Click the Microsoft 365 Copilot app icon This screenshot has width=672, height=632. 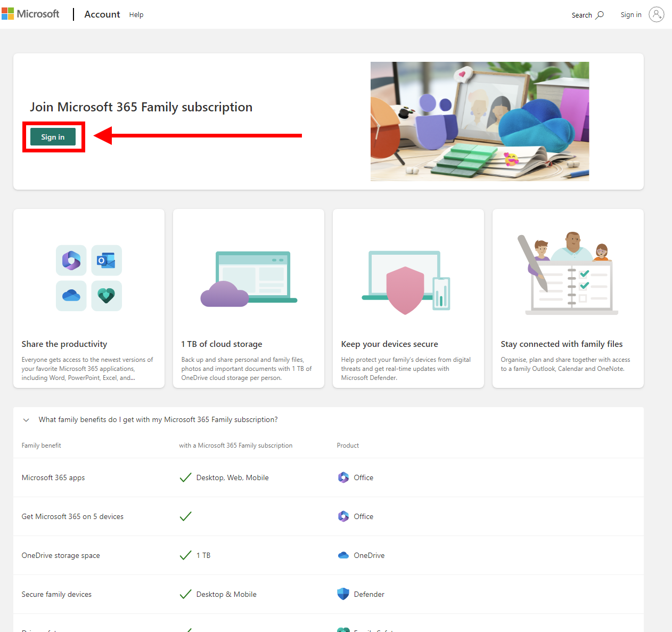[x=71, y=261]
